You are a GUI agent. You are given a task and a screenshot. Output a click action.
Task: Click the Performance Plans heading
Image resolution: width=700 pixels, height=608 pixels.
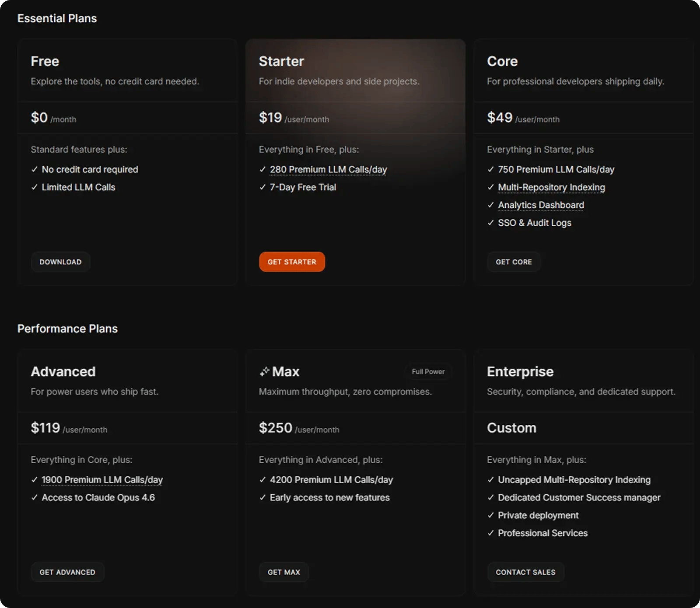[x=67, y=328]
